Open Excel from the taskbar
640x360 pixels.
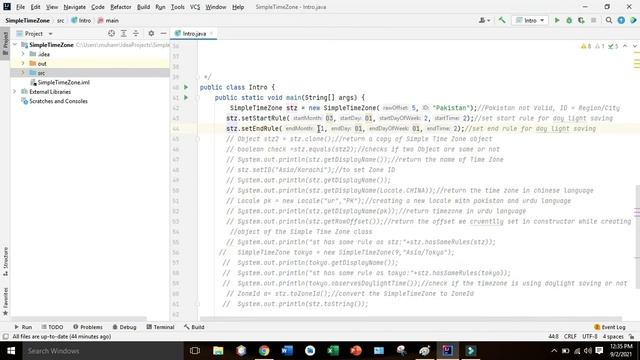pyautogui.click(x=333, y=351)
